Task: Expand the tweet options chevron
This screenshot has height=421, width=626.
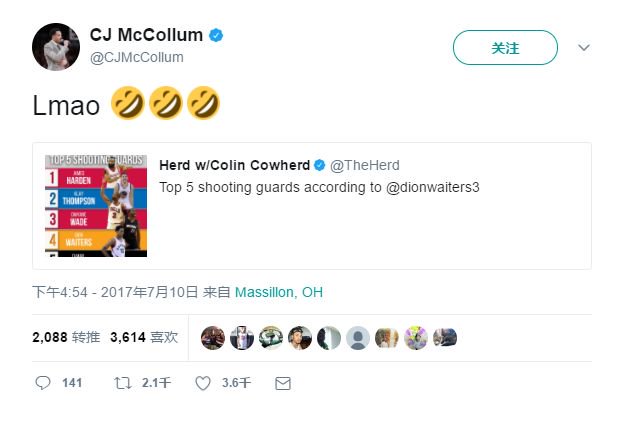Action: pos(584,47)
